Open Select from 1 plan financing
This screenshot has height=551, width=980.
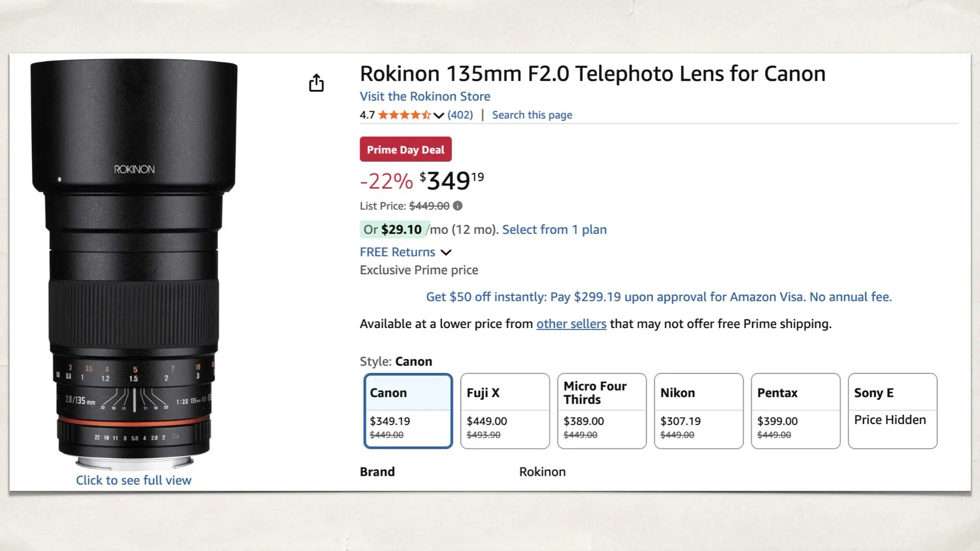click(554, 229)
